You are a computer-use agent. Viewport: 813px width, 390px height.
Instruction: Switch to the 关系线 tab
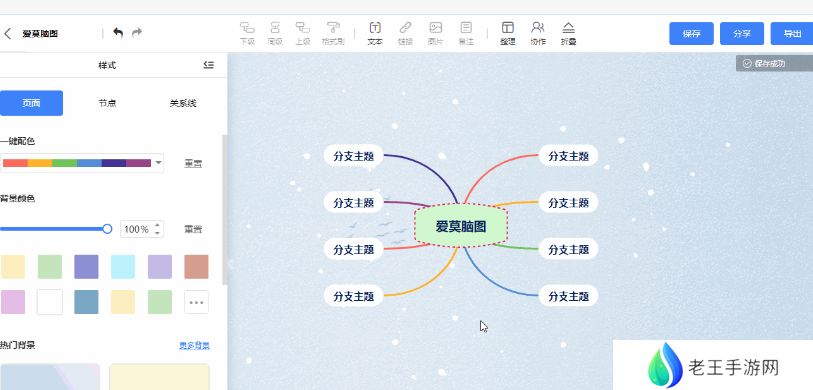(183, 103)
